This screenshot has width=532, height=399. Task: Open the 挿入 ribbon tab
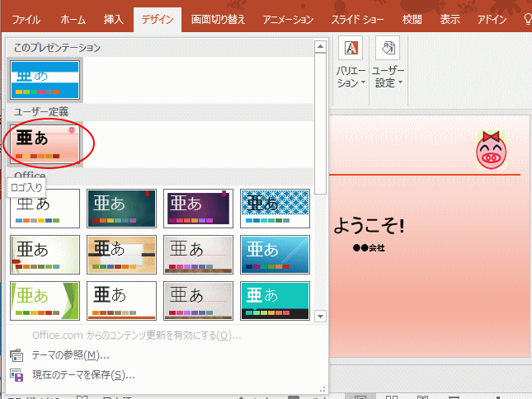click(113, 20)
